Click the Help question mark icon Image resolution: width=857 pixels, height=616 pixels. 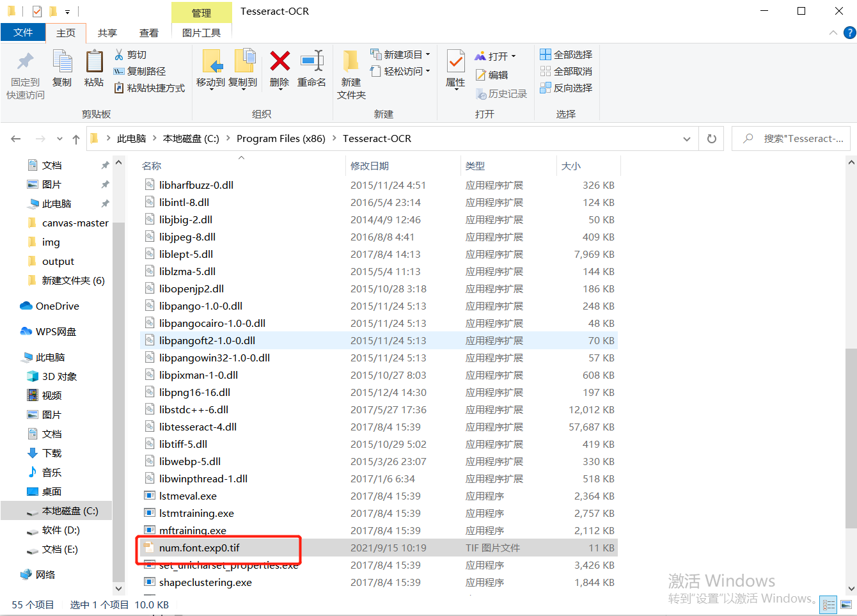pyautogui.click(x=849, y=33)
